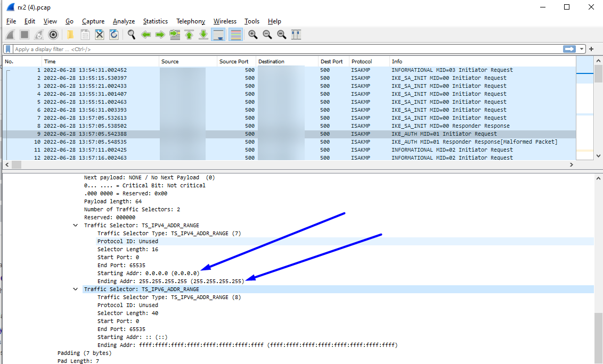Zoom in on the packet list text

[252, 34]
